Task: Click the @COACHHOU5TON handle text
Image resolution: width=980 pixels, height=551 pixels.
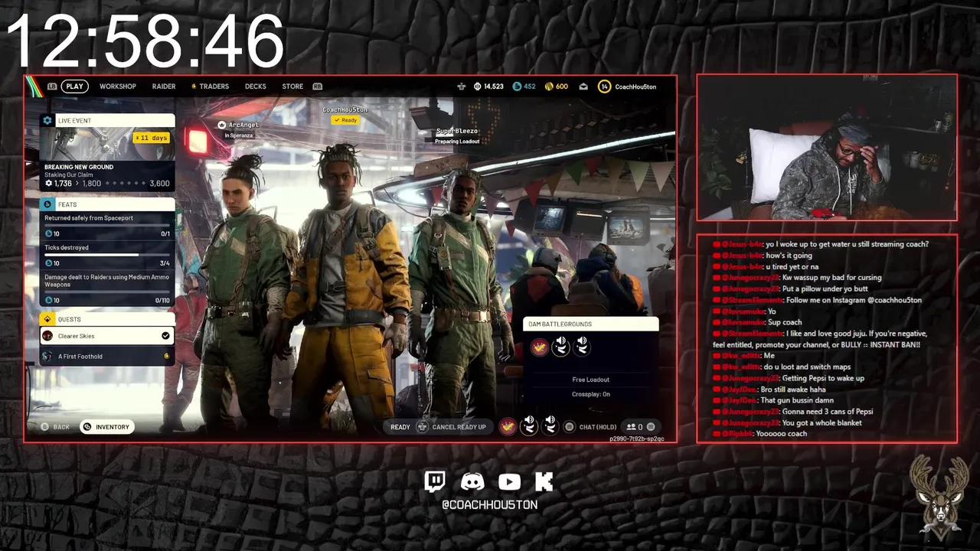Action: click(x=489, y=505)
